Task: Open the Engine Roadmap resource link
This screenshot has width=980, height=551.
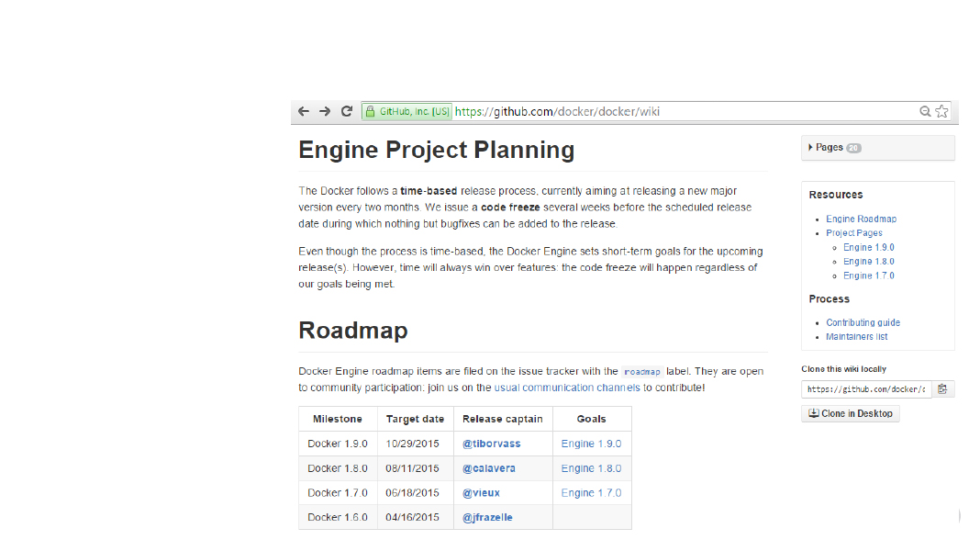Action: point(862,219)
